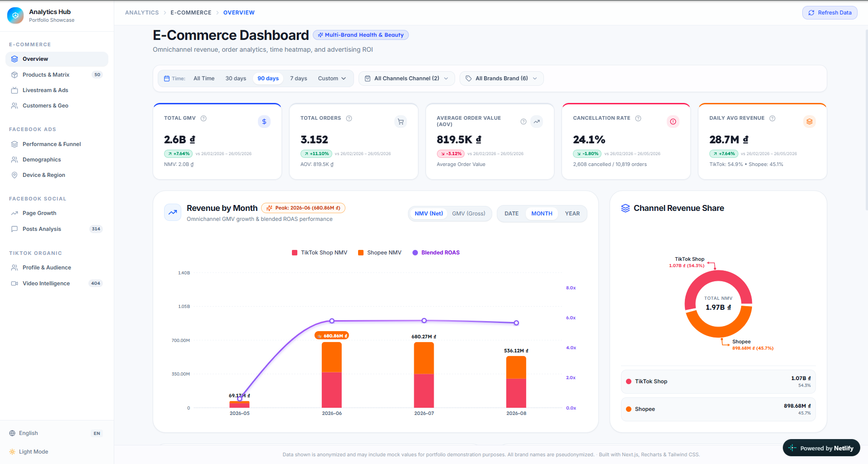This screenshot has height=464, width=868.
Task: Navigate to Performance & Funnel
Action: click(x=57, y=144)
